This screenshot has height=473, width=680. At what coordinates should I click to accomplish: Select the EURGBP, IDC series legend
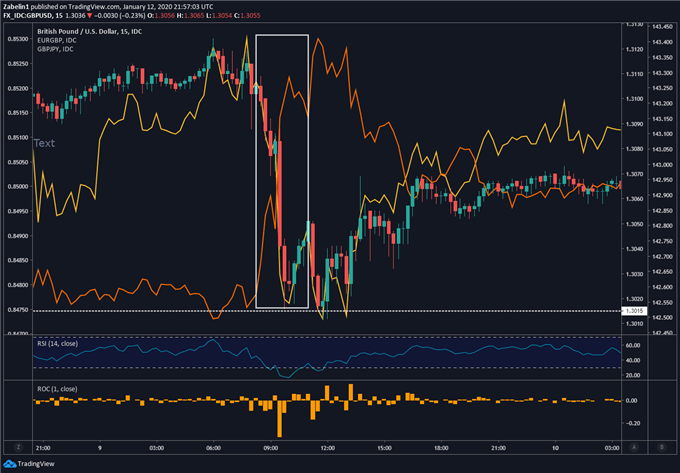click(57, 40)
